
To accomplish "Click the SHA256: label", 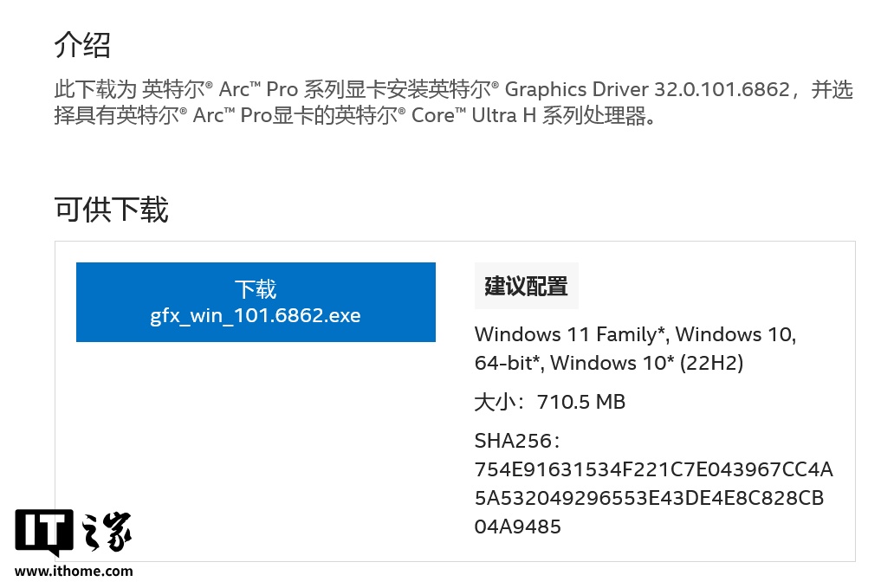I will 518,441.
